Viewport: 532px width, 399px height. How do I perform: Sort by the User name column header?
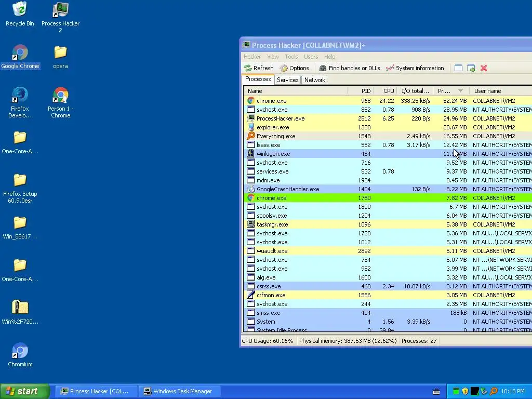coord(501,91)
